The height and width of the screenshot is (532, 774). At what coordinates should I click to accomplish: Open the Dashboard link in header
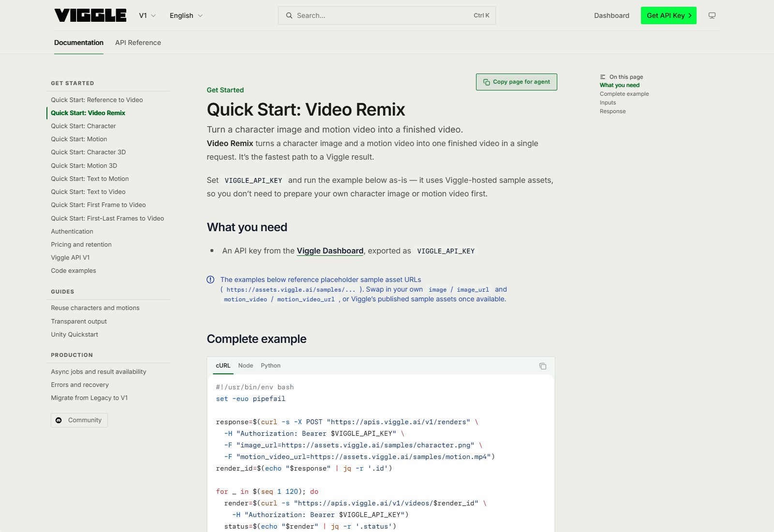[611, 15]
